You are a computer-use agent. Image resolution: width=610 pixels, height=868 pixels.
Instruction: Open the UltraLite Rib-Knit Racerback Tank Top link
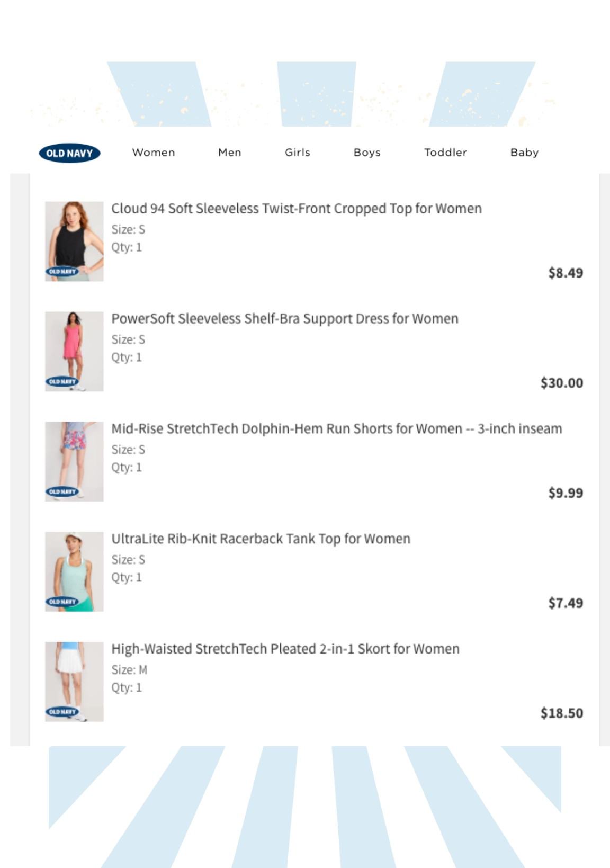tap(261, 539)
